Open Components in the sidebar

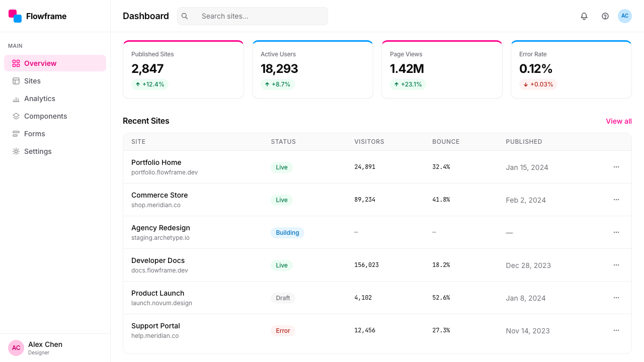point(55,116)
